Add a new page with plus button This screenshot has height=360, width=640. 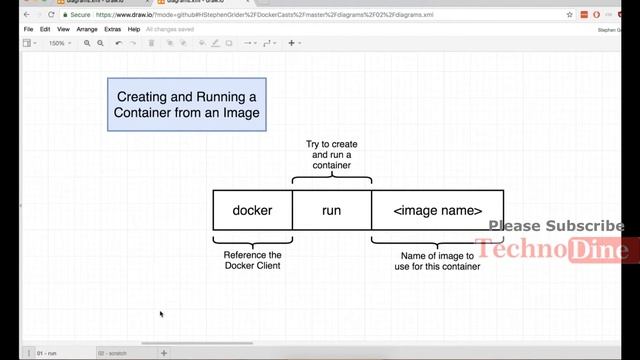tap(164, 353)
